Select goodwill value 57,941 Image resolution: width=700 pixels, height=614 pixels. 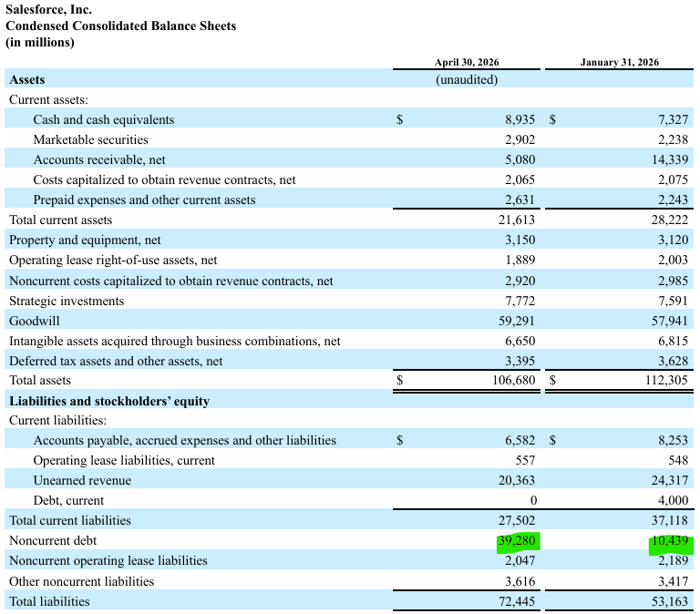pyautogui.click(x=670, y=322)
